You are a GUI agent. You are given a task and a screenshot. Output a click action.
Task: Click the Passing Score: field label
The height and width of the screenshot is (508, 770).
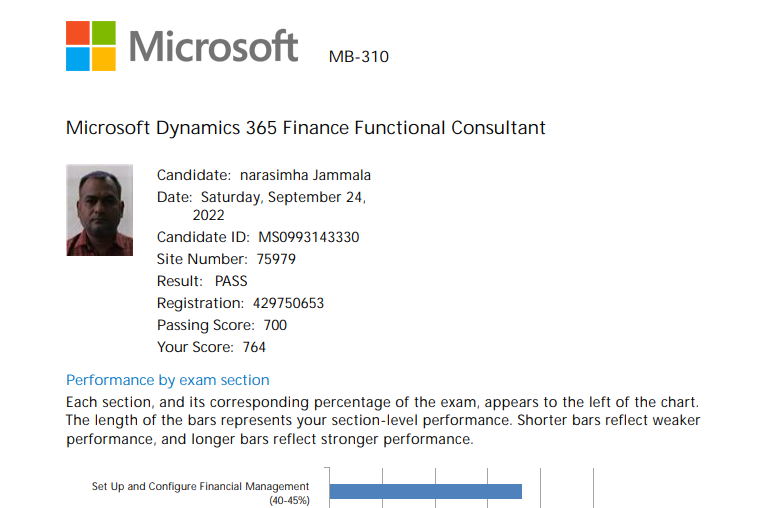coord(206,326)
